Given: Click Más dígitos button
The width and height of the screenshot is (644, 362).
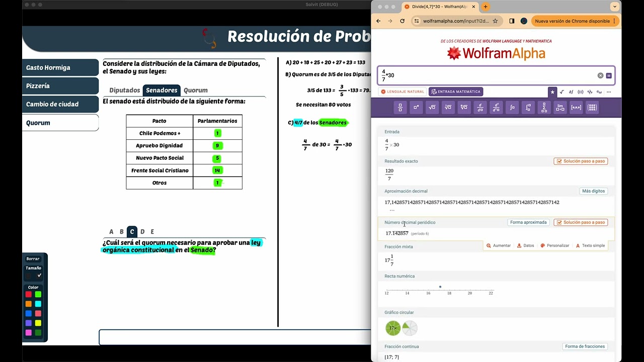Looking at the screenshot, I should 593,191.
